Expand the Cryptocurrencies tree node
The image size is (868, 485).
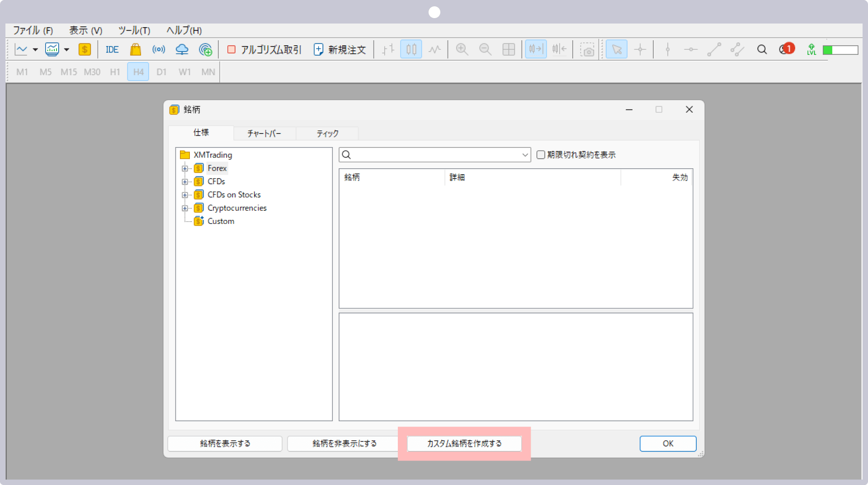185,208
